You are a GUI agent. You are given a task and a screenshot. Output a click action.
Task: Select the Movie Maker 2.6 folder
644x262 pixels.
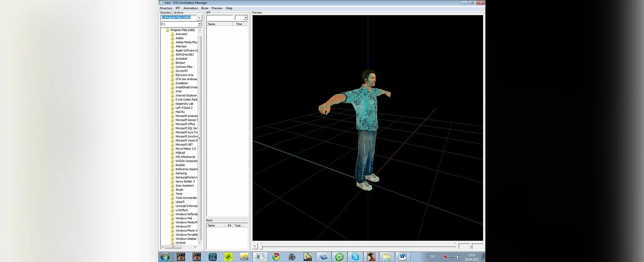pos(186,149)
